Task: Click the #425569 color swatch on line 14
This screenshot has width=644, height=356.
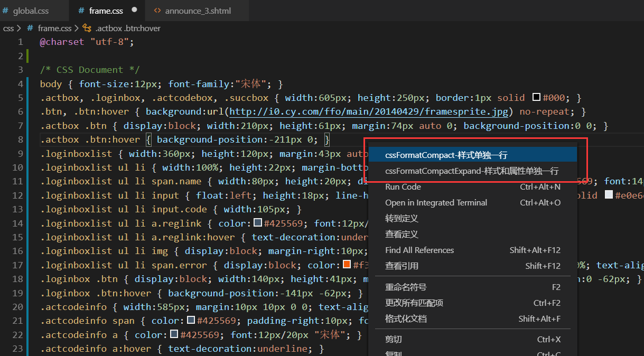Action: [x=258, y=223]
